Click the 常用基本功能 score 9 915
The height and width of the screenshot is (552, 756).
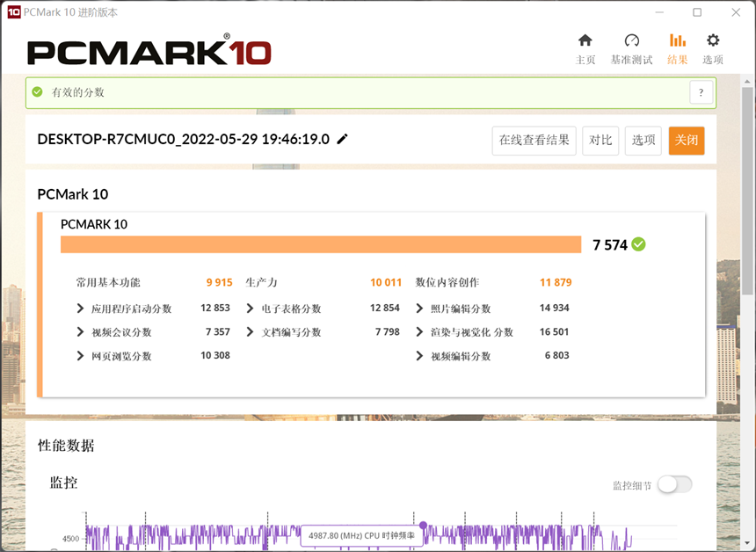pyautogui.click(x=220, y=282)
